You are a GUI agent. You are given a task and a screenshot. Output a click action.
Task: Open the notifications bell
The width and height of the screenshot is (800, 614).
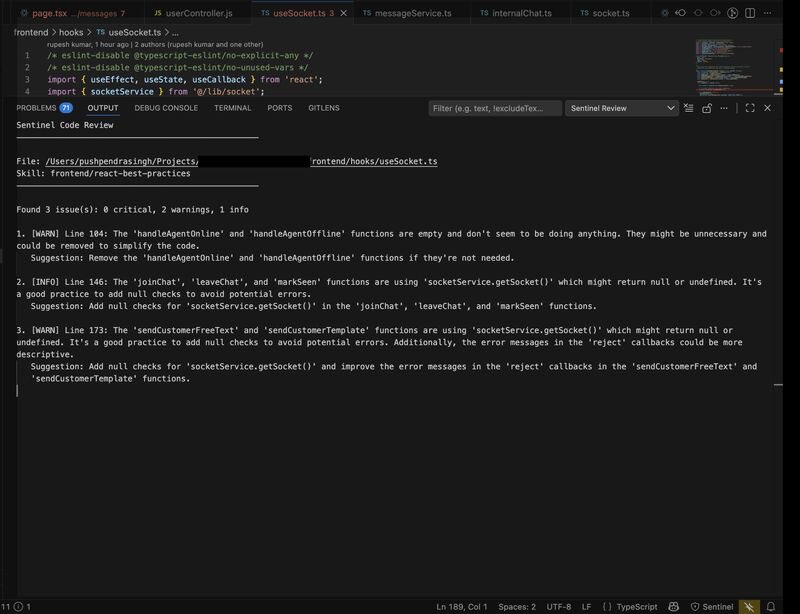(x=771, y=606)
